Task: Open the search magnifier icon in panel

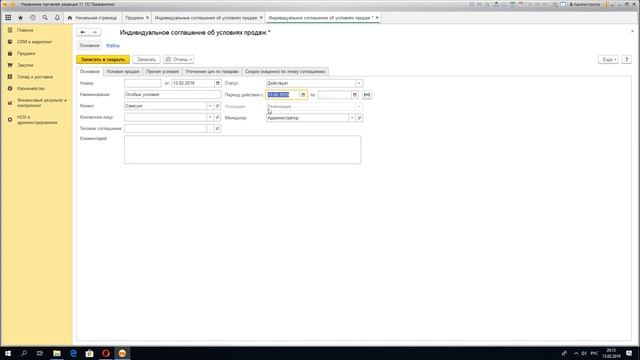Action: [x=45, y=18]
